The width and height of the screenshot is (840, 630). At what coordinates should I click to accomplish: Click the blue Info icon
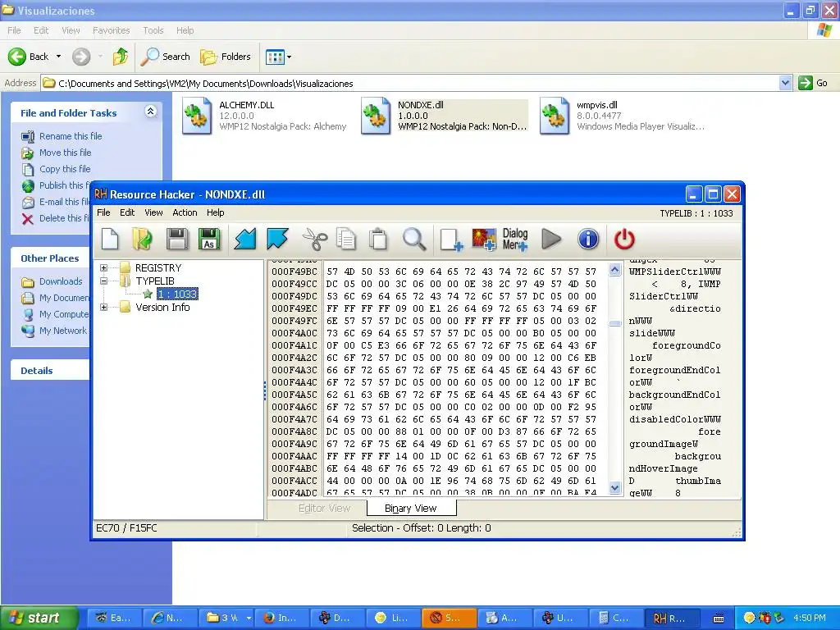(588, 239)
